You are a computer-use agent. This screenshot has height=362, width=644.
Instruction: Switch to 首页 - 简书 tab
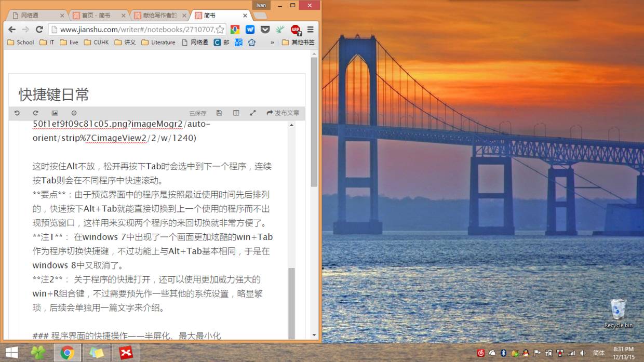click(x=99, y=15)
